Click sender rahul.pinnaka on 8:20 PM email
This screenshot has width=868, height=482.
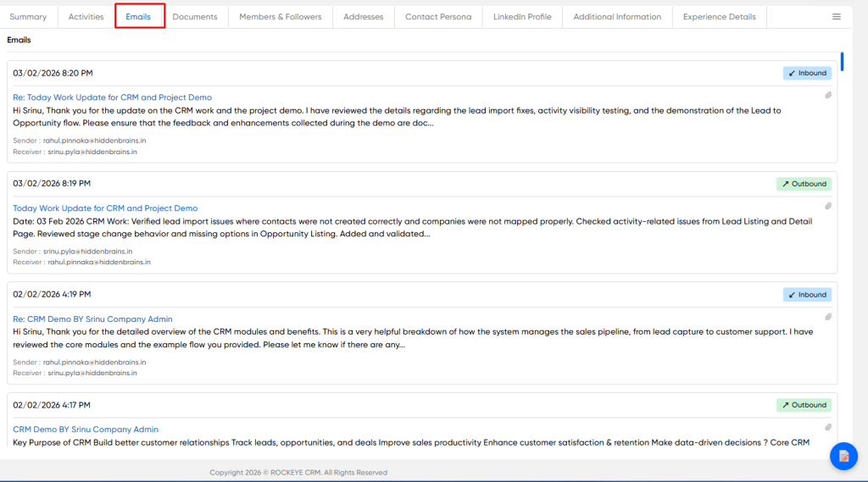pos(95,141)
